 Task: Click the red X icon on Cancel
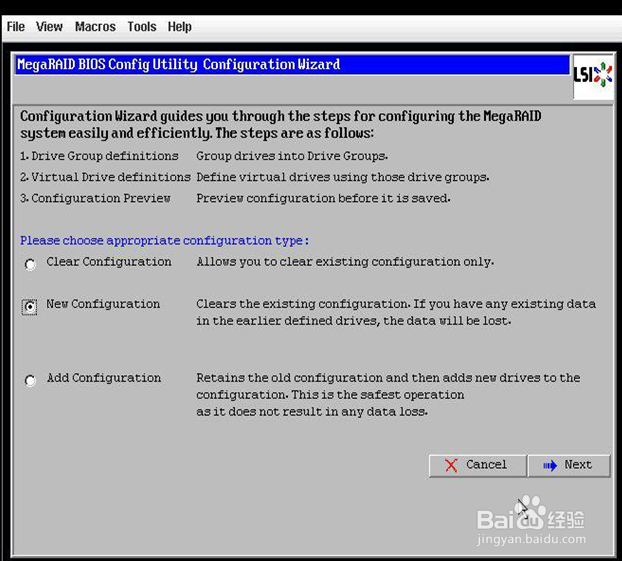(x=451, y=465)
